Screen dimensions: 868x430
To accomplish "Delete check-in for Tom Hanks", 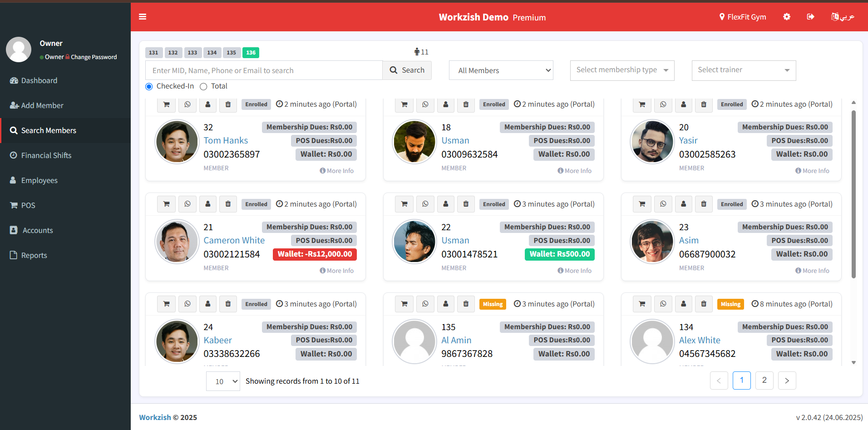I will [x=228, y=104].
